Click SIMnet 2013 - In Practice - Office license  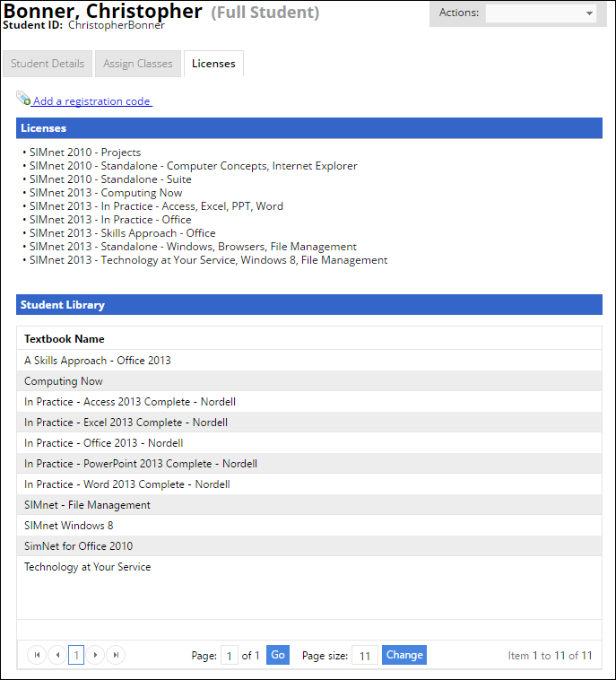[110, 220]
